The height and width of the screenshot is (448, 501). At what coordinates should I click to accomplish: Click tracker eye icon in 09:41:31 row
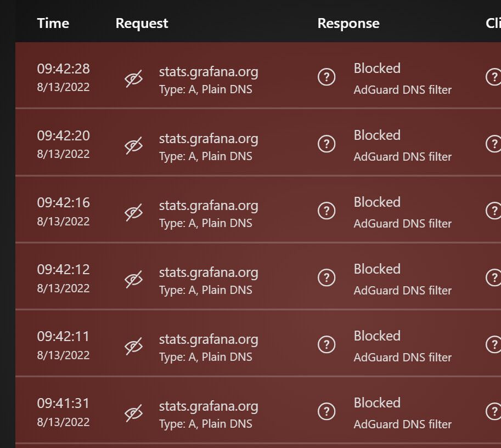pyautogui.click(x=133, y=413)
